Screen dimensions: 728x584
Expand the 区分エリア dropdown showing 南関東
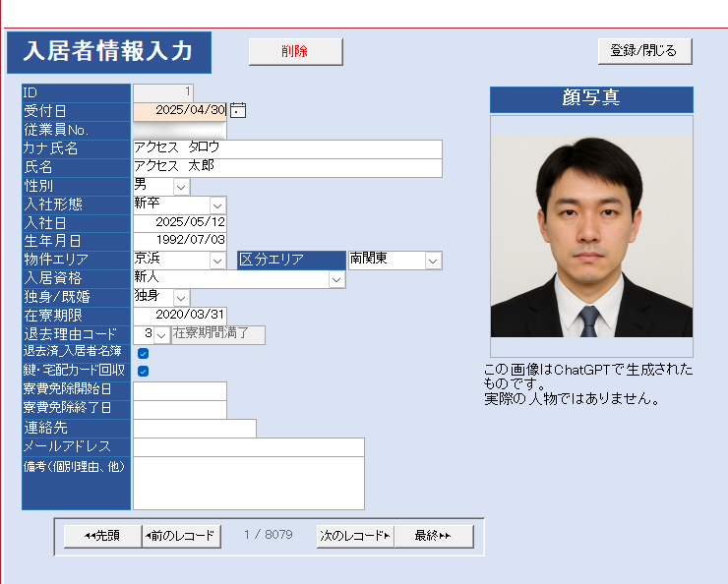coord(433,261)
